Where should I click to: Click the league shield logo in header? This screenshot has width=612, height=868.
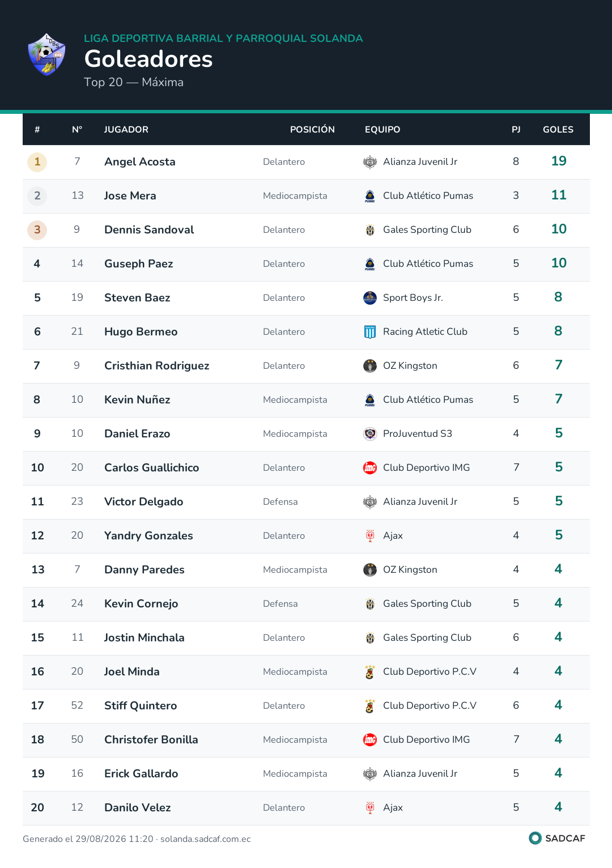[47, 54]
